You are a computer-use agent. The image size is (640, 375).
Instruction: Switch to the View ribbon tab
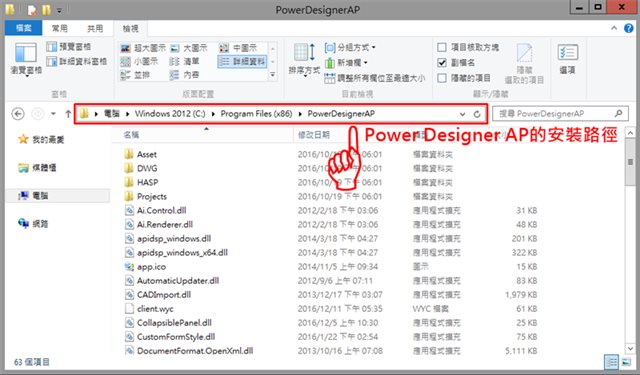point(131,29)
